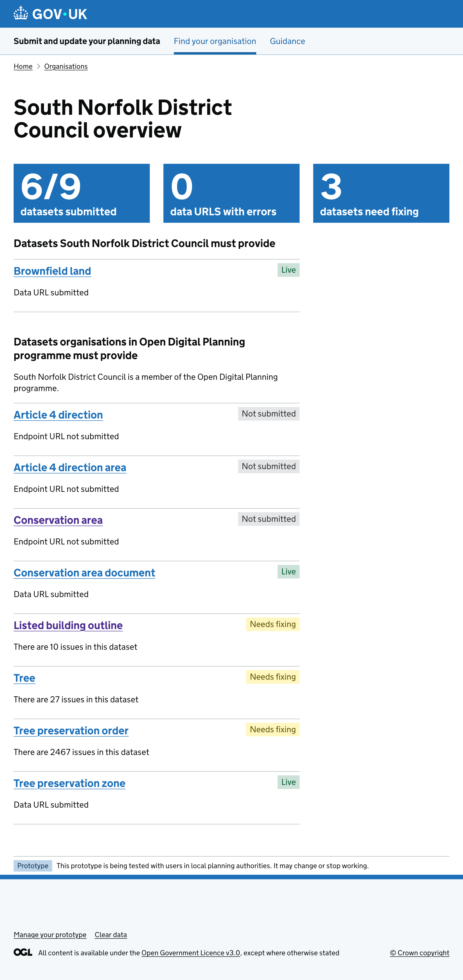Select the Article 4 direction area link
The width and height of the screenshot is (463, 980).
coord(70,467)
